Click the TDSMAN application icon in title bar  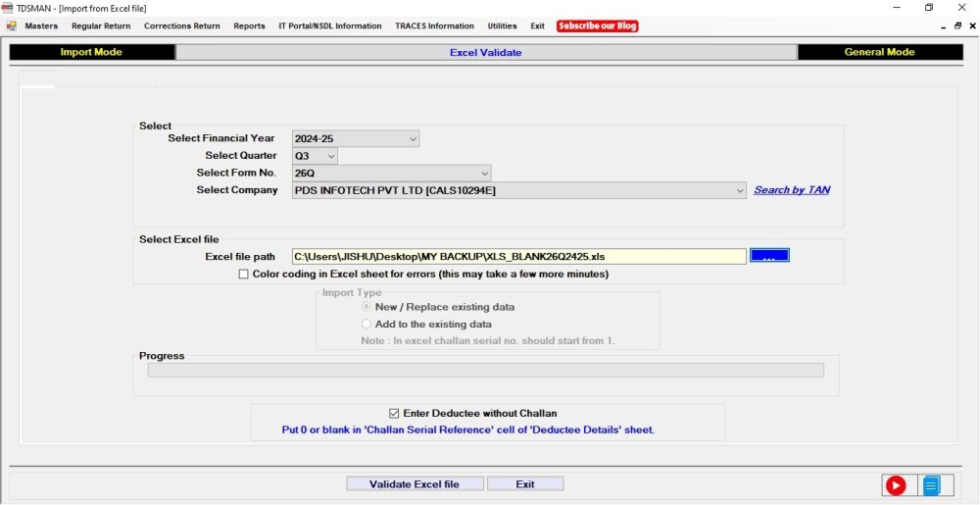pos(8,8)
